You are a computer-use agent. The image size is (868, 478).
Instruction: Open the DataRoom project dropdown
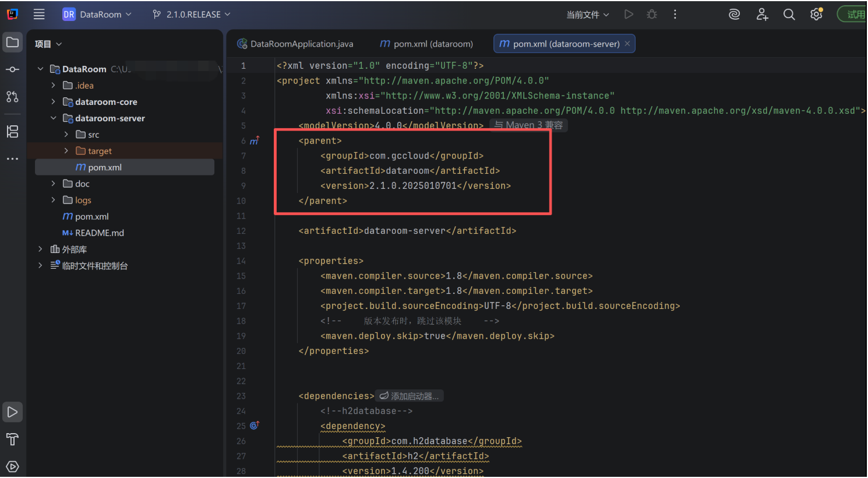pos(97,15)
